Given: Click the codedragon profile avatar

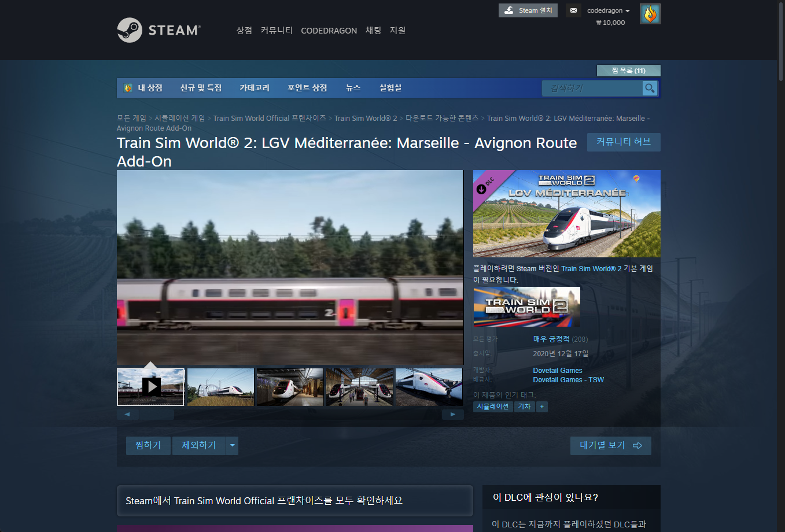Looking at the screenshot, I should pyautogui.click(x=650, y=14).
